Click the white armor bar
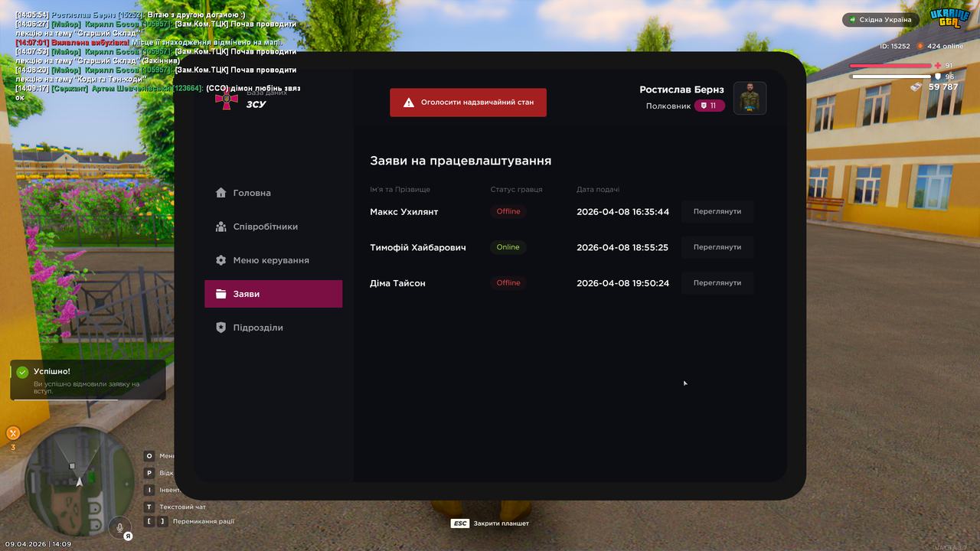 891,77
